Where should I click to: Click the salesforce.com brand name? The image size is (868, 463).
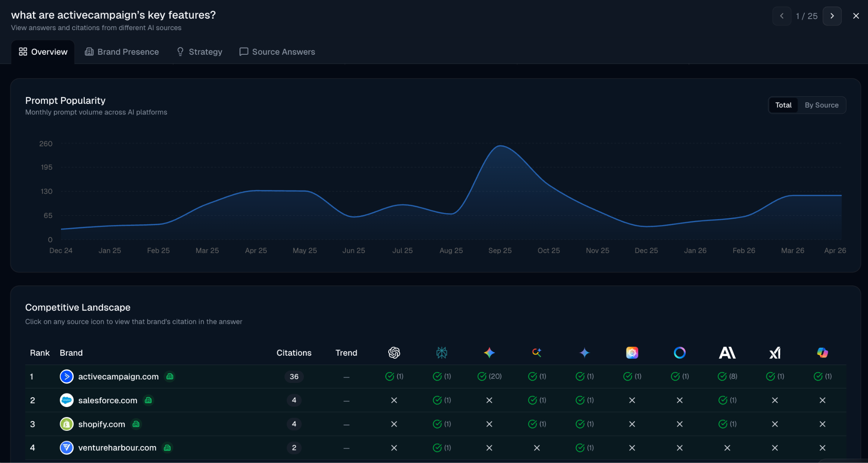[108, 400]
